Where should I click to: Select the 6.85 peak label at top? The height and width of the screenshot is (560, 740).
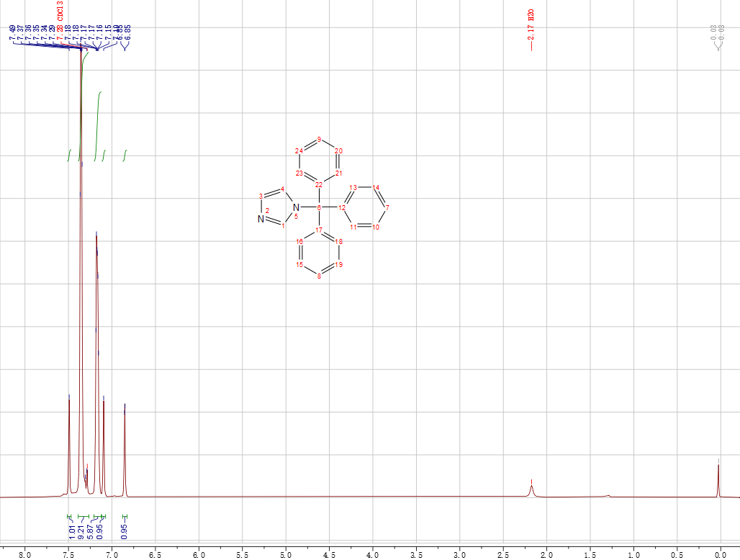click(127, 32)
